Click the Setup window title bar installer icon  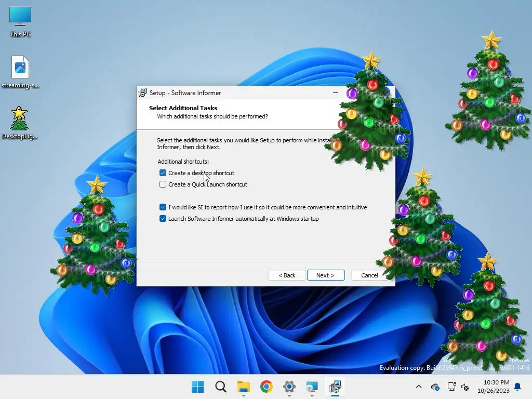(x=143, y=92)
